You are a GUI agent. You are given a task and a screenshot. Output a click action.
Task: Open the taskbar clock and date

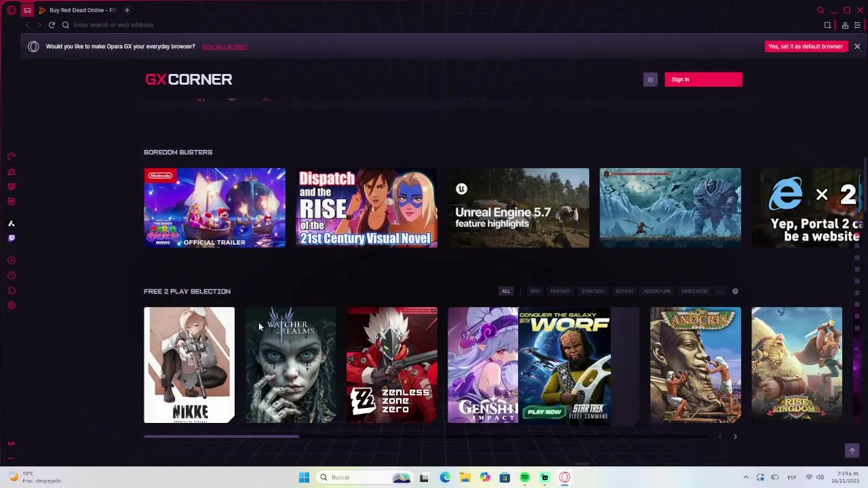pyautogui.click(x=846, y=477)
